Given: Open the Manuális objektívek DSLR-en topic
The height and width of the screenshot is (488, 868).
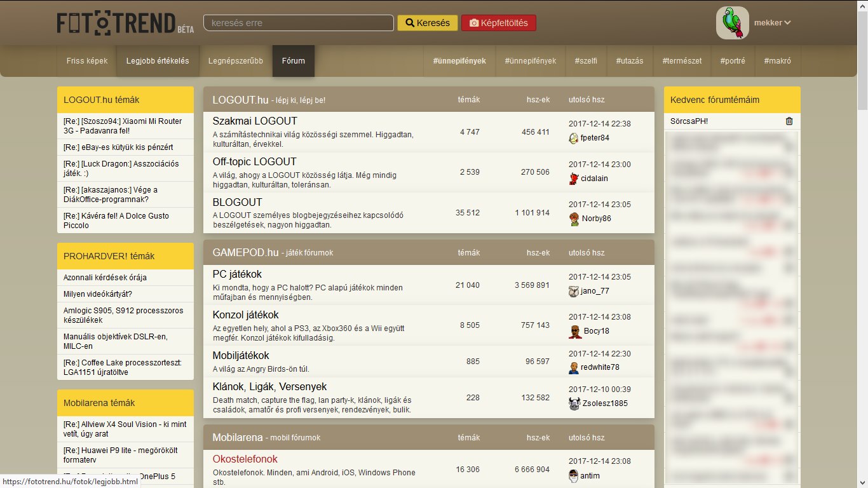Looking at the screenshot, I should (x=125, y=341).
